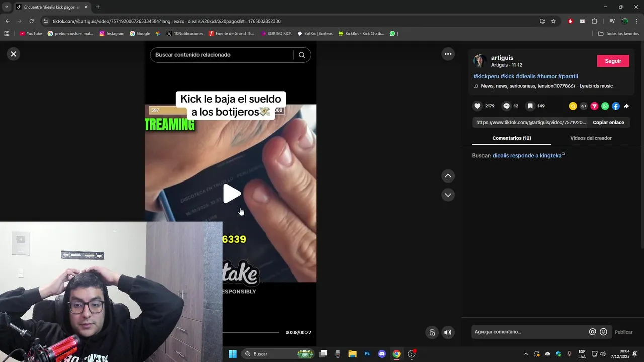Viewport: 644px width, 362px height.
Task: Open the Apps grid in bookmarks bar
Action: (x=7, y=34)
